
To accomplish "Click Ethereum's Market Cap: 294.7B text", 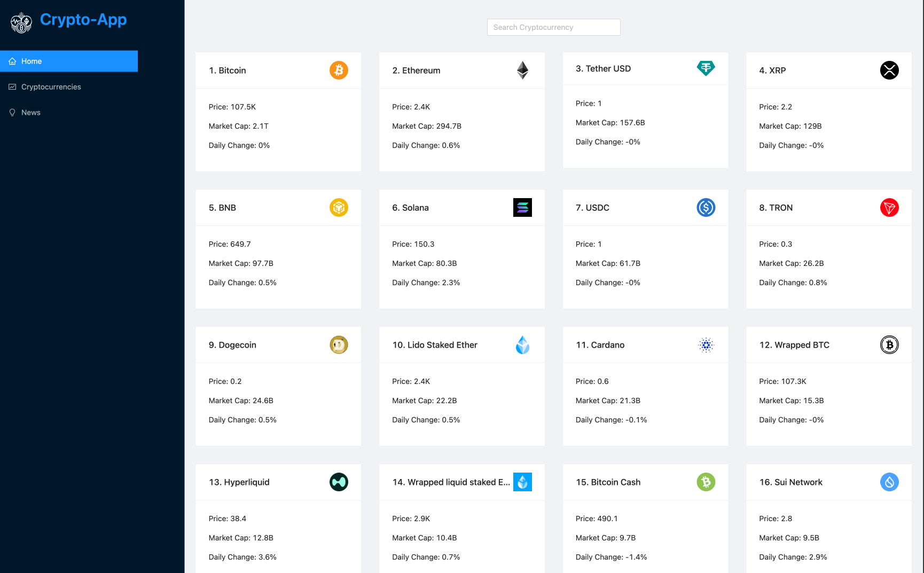I will 427,126.
